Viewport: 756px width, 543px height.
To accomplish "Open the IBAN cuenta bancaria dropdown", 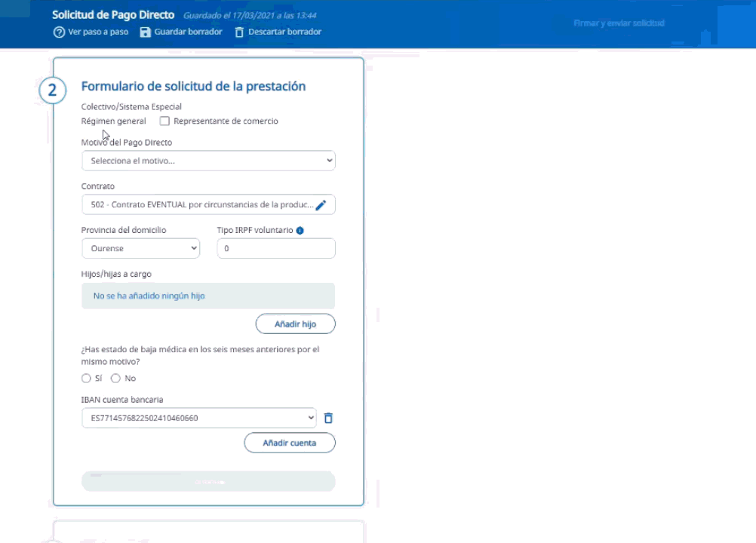I will tap(198, 418).
